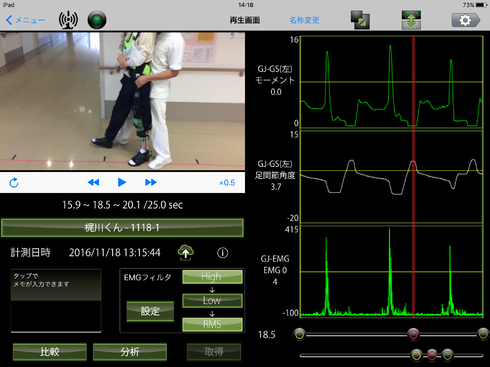This screenshot has height=367, width=490.
Task: Toggle the High EMG filter
Action: click(212, 277)
